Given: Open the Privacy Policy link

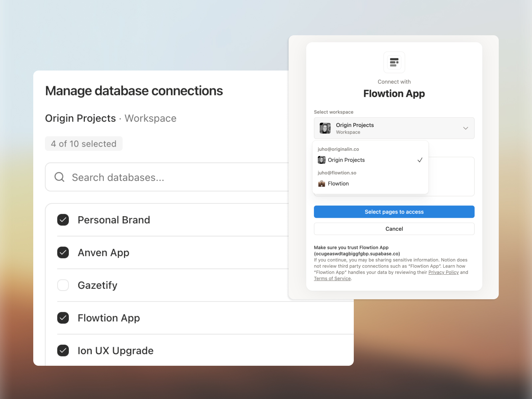Looking at the screenshot, I should [443, 272].
